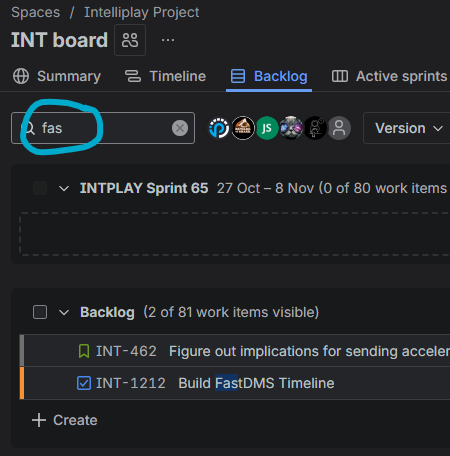Filter by the grey unassigned person avatar
The height and width of the screenshot is (456, 450).
click(x=339, y=128)
